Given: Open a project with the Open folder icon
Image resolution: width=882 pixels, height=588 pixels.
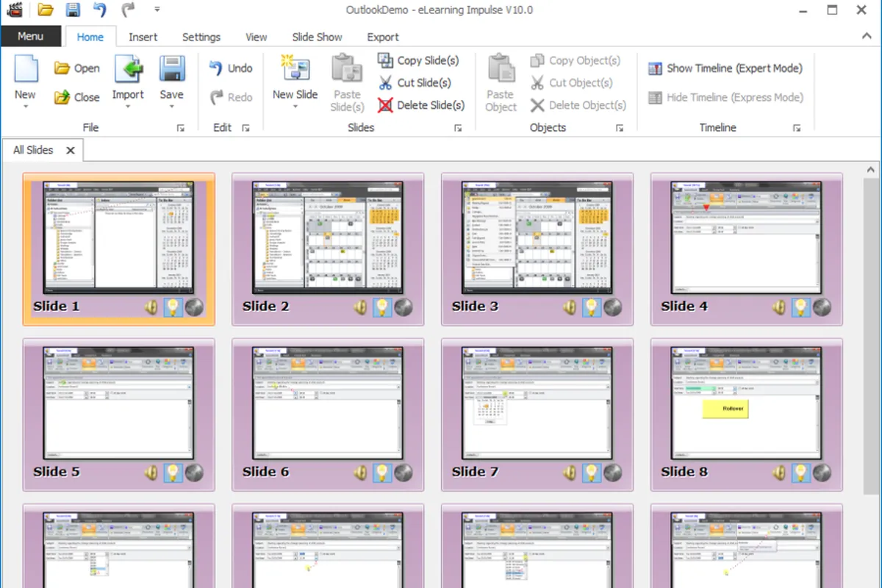Looking at the screenshot, I should click(x=63, y=68).
